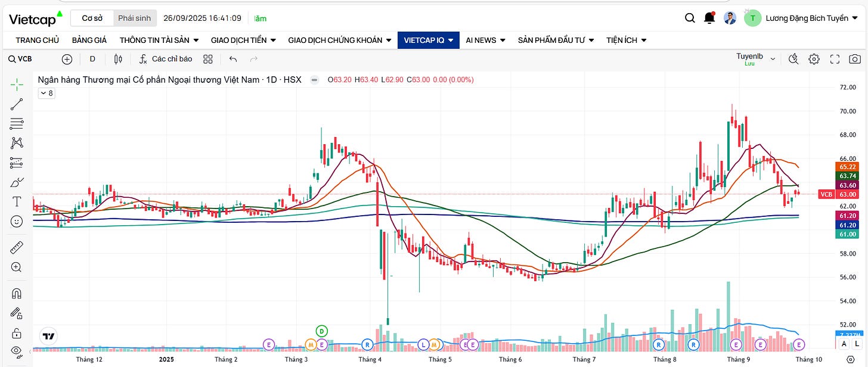Undo the last chart action

[x=233, y=59]
